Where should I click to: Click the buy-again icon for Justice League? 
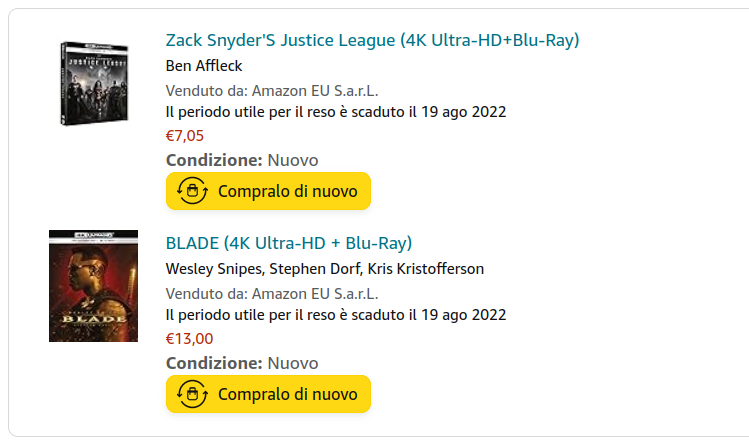192,191
